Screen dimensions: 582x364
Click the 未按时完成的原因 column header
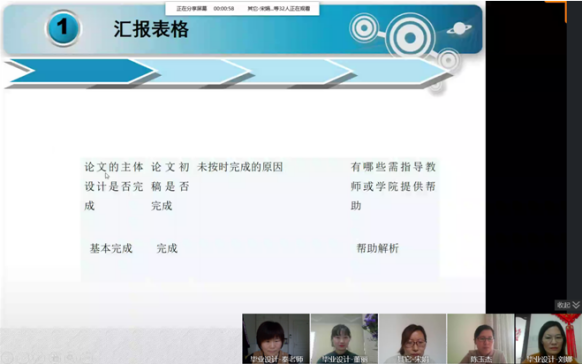(240, 167)
